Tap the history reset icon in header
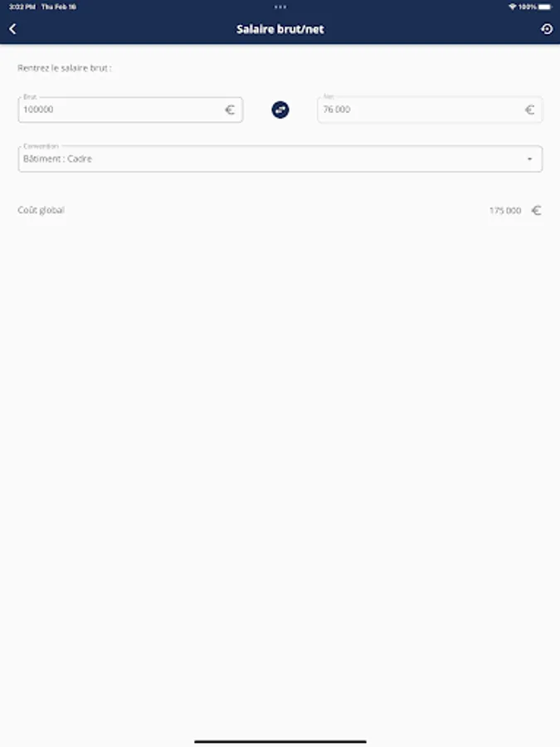 [547, 29]
